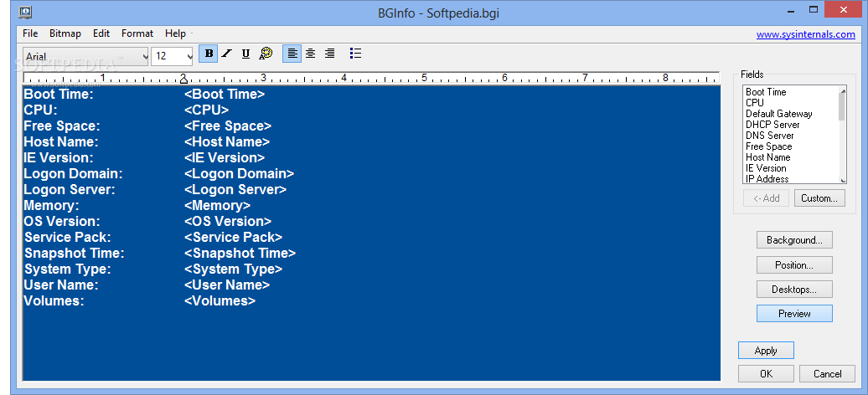This screenshot has width=868, height=395.
Task: Toggle underline formatting button
Action: 245,54
